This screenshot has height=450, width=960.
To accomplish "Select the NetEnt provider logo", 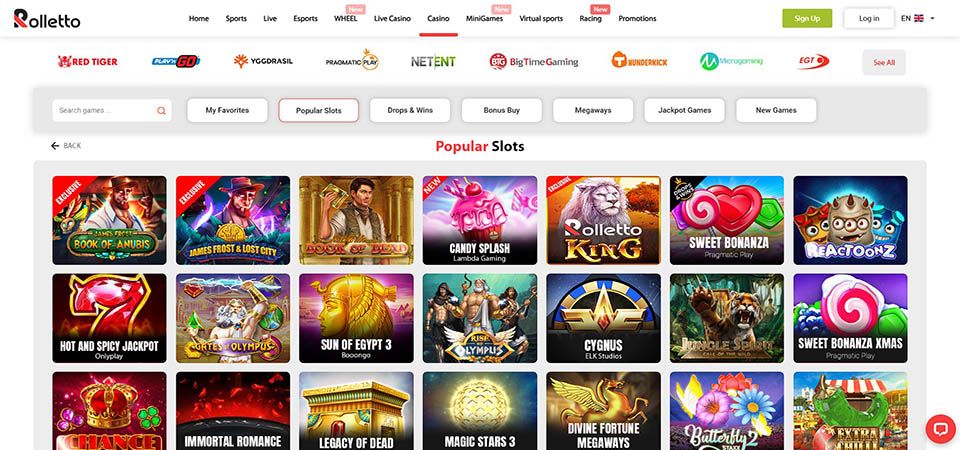I will [x=433, y=62].
